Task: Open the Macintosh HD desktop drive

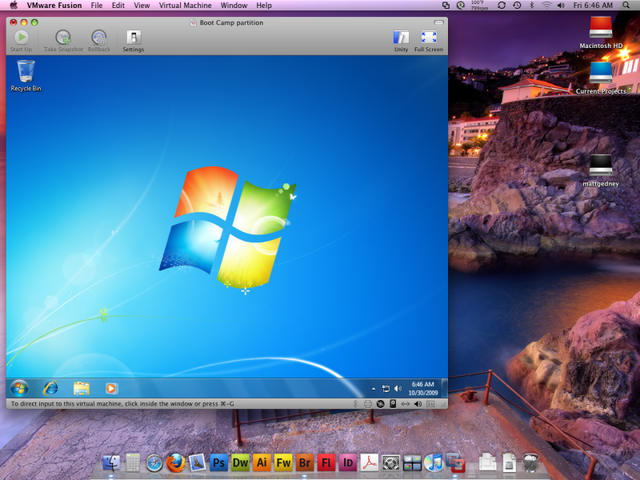Action: [x=601, y=33]
